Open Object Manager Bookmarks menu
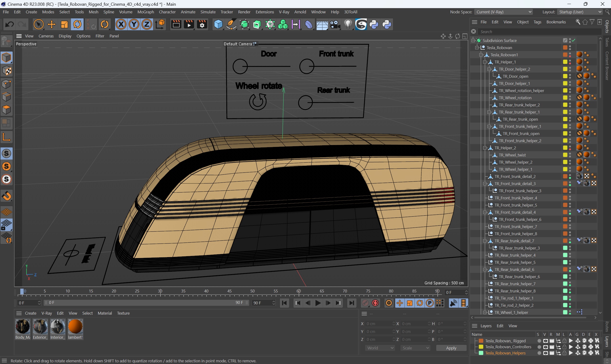 [556, 22]
